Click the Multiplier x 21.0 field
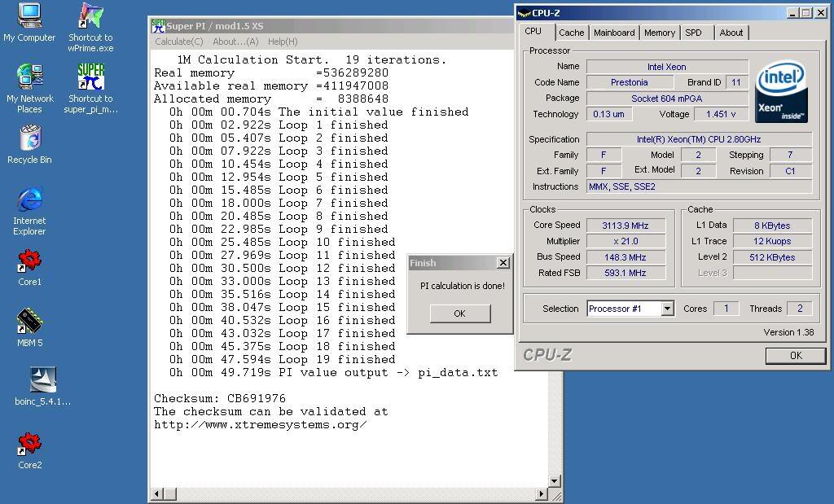 625,241
